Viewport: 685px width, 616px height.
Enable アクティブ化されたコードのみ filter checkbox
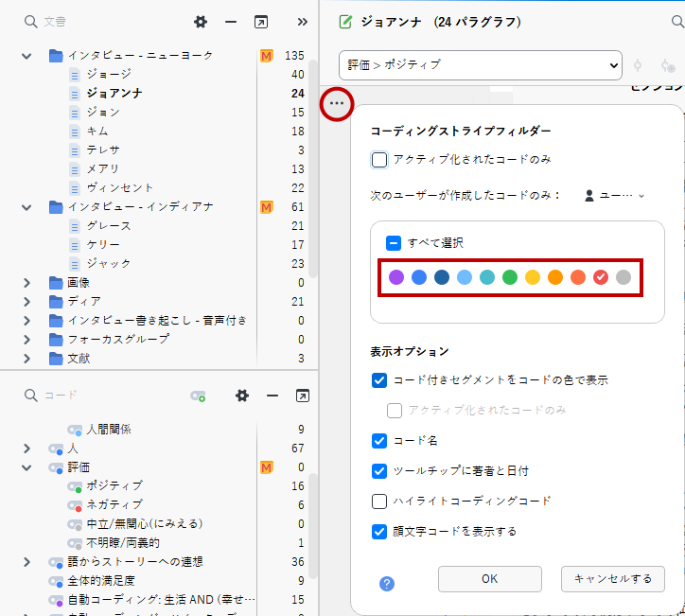379,159
